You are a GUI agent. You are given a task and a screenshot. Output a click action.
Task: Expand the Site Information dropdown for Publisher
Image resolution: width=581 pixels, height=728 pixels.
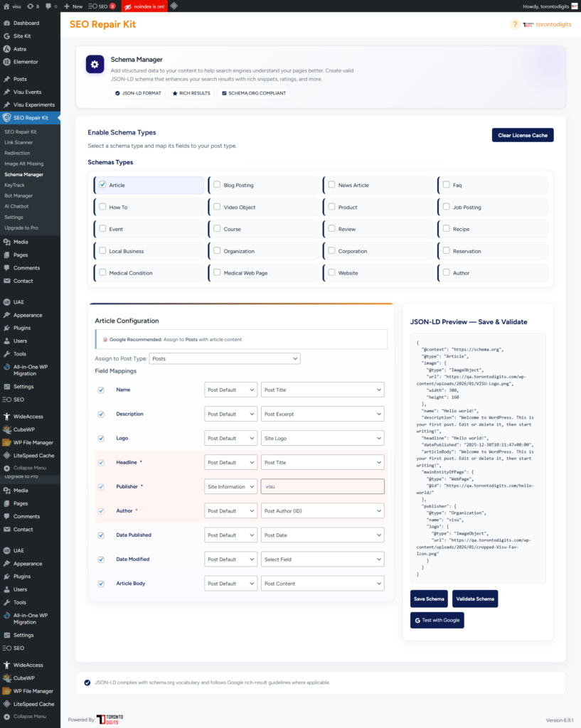pos(230,487)
